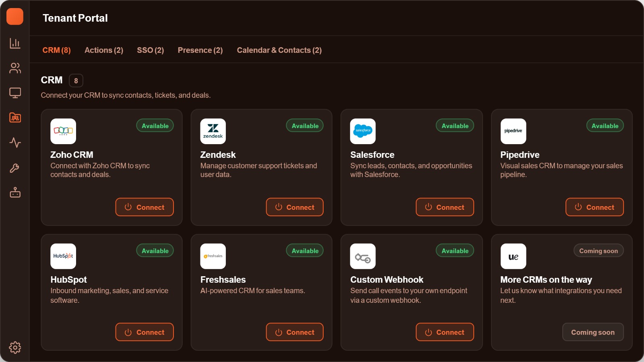
Task: Connect HubSpot integration
Action: [144, 332]
